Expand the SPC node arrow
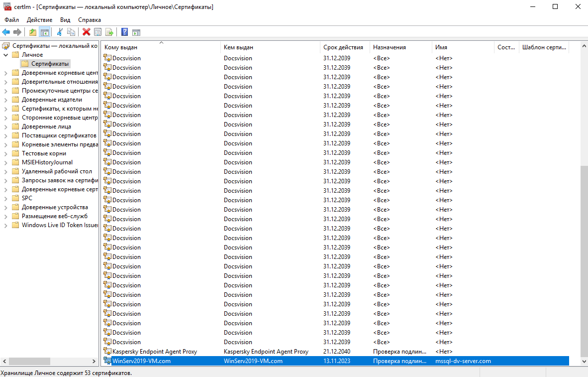Image resolution: width=588 pixels, height=377 pixels. pos(5,198)
